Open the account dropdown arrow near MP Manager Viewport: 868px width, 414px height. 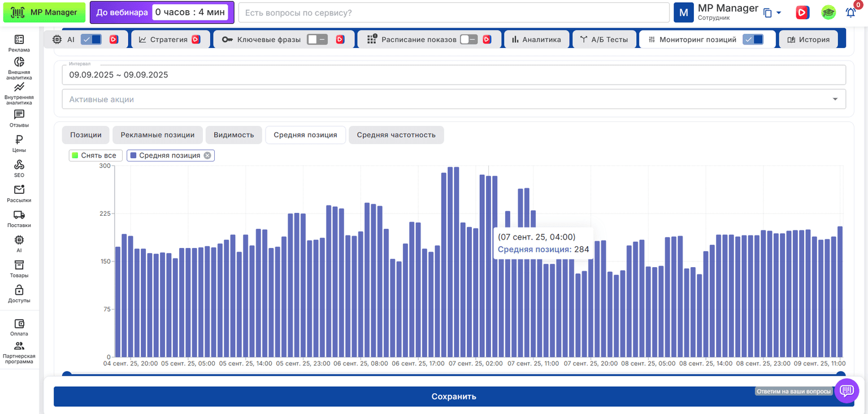click(x=778, y=13)
